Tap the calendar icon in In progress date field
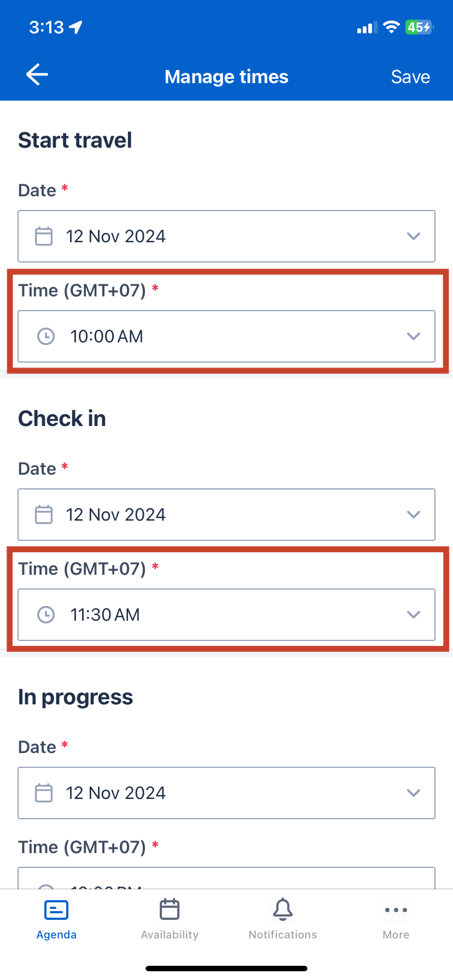 (44, 793)
